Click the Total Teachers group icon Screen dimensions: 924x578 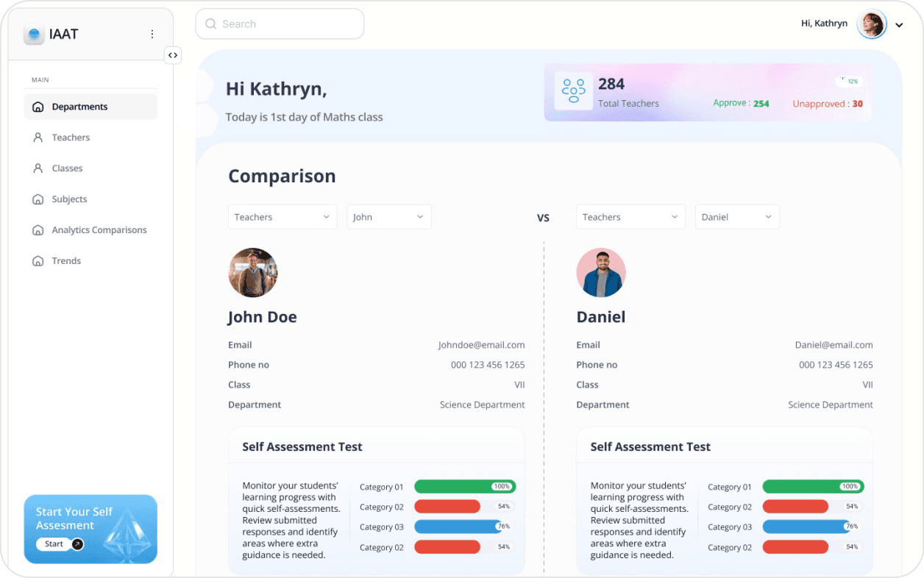click(574, 91)
